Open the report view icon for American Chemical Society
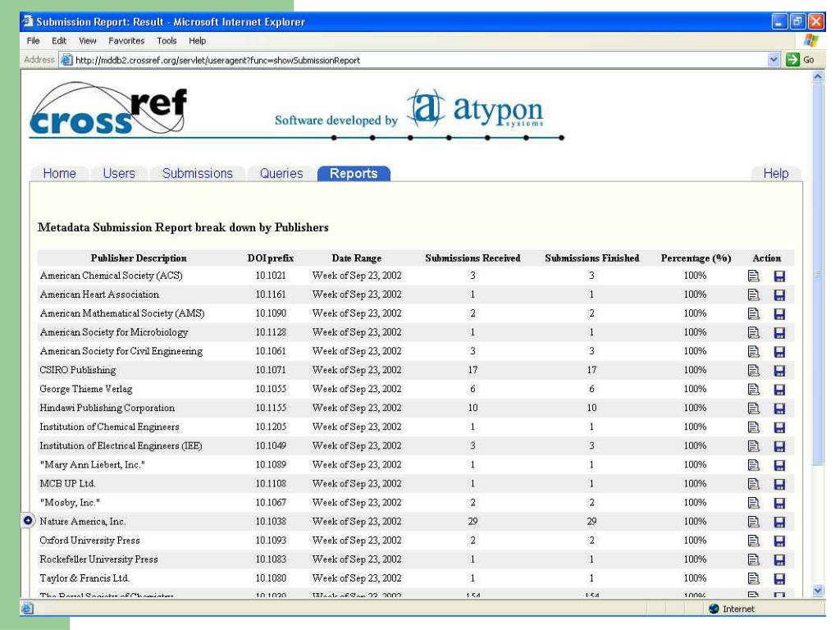The image size is (840, 630). (753, 276)
